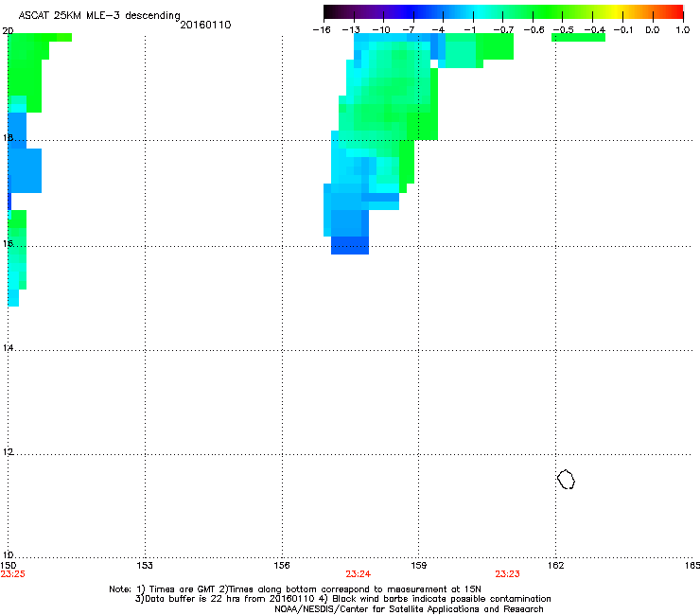Click the NOAA/NESDIS credit line
The width and height of the screenshot is (700, 615).
click(409, 609)
